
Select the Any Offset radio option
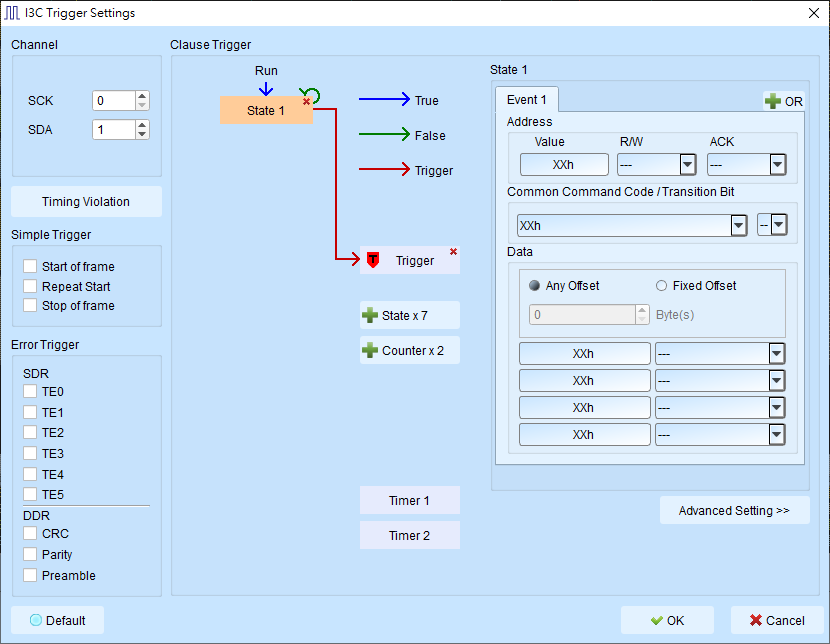click(535, 286)
